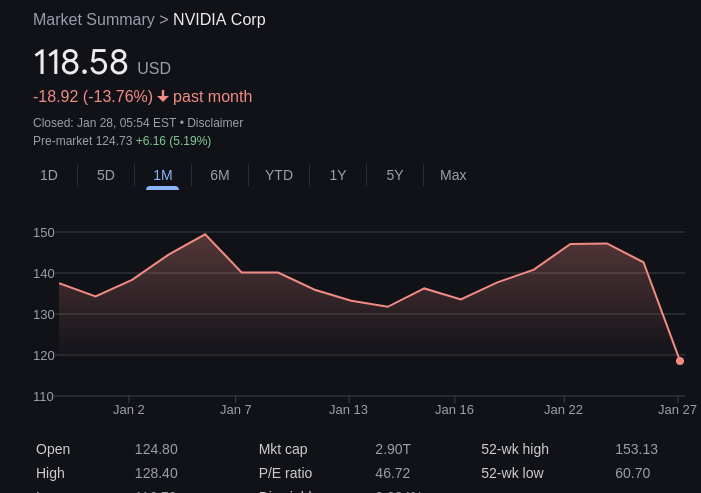
Task: Click the Open label in stats
Action: click(53, 449)
